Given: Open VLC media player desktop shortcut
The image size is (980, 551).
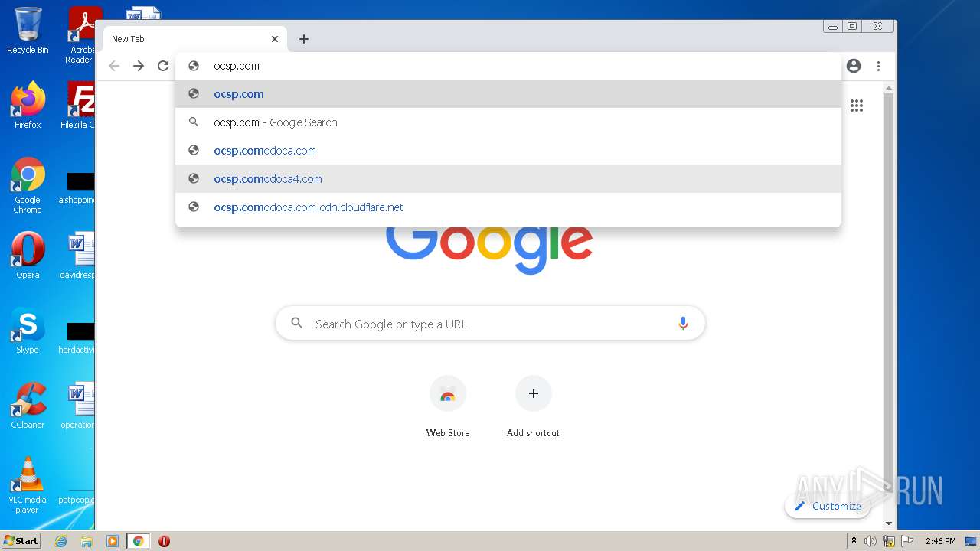Looking at the screenshot, I should 28,485.
